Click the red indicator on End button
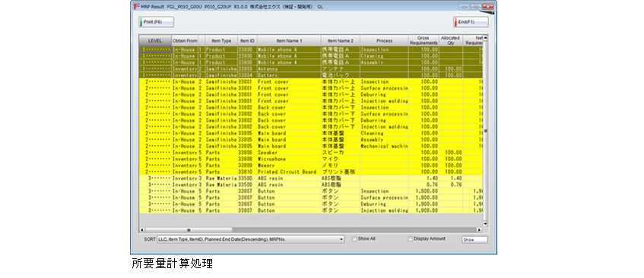Image resolution: width=644 pixels, height=278 pixels. click(x=455, y=22)
